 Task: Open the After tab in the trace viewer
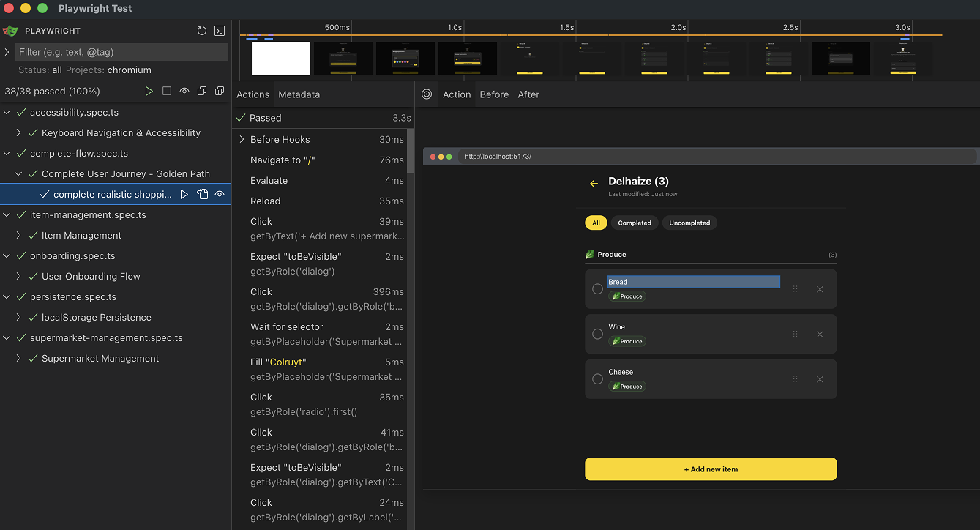pos(528,94)
